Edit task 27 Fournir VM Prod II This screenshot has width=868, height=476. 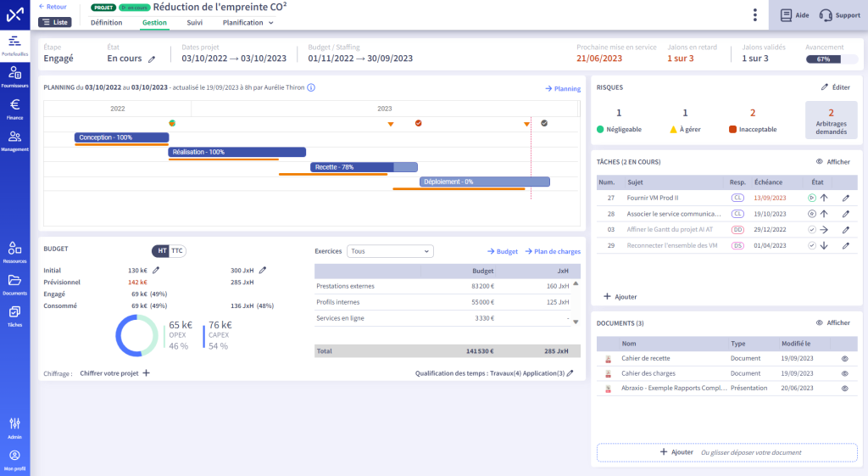pos(845,198)
